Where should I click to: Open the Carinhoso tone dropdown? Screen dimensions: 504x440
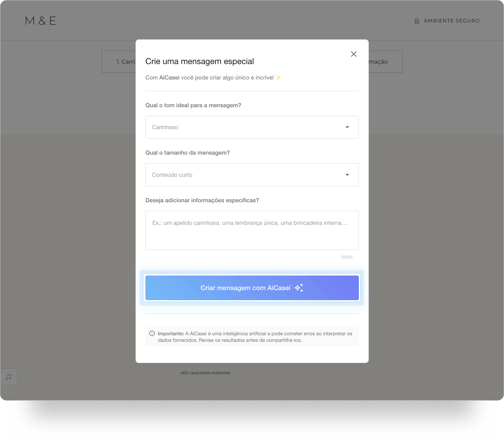tap(252, 127)
